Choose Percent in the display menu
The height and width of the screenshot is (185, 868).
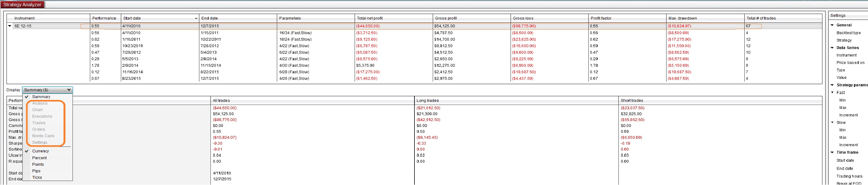pos(39,158)
